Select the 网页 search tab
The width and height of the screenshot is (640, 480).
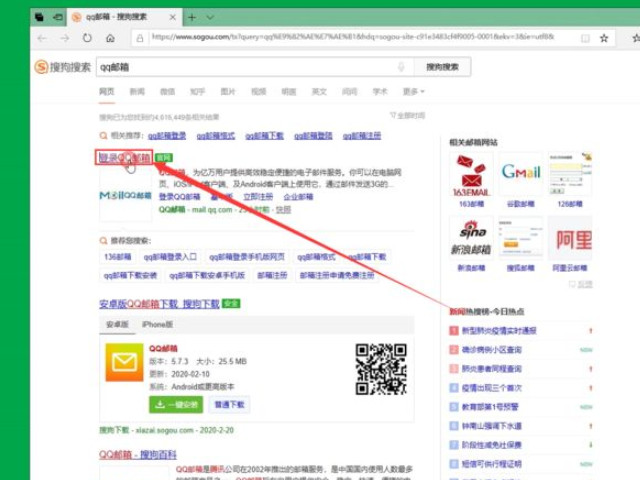[x=107, y=91]
